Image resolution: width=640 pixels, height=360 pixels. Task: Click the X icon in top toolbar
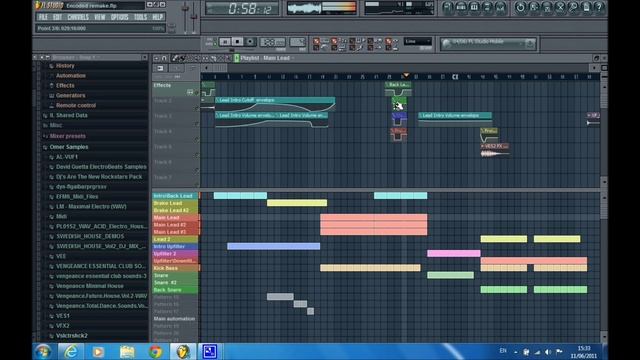pos(560,7)
